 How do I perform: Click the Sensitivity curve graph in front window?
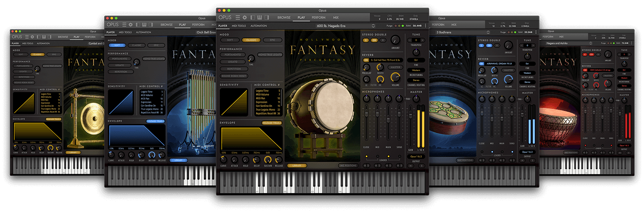pos(235,102)
